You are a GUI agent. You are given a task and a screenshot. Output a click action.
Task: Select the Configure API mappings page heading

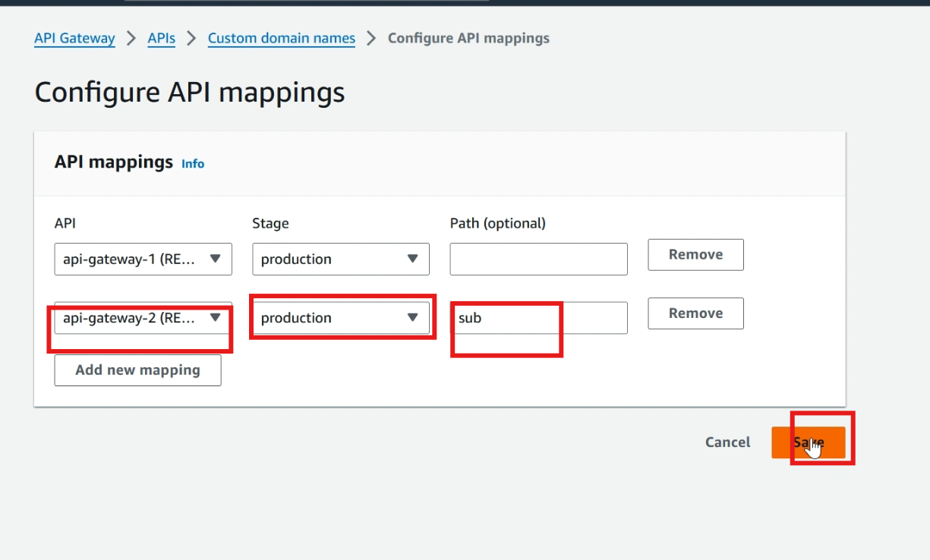tap(190, 93)
